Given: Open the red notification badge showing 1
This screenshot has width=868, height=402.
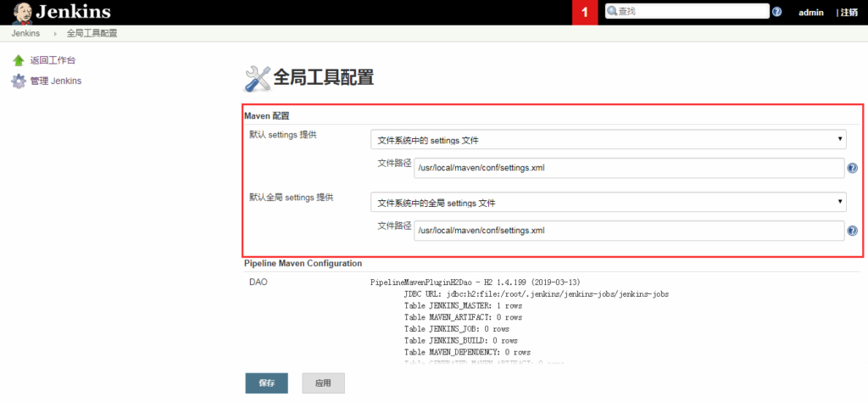Looking at the screenshot, I should point(585,13).
